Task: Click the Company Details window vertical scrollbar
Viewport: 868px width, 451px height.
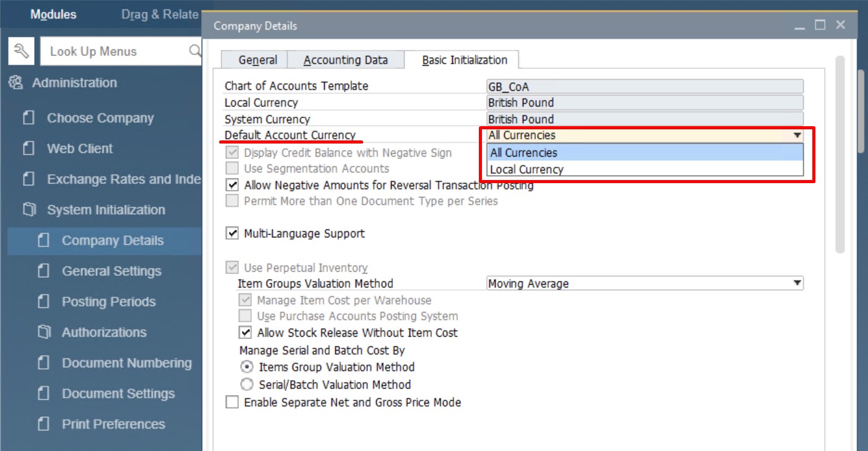Action: (x=840, y=155)
